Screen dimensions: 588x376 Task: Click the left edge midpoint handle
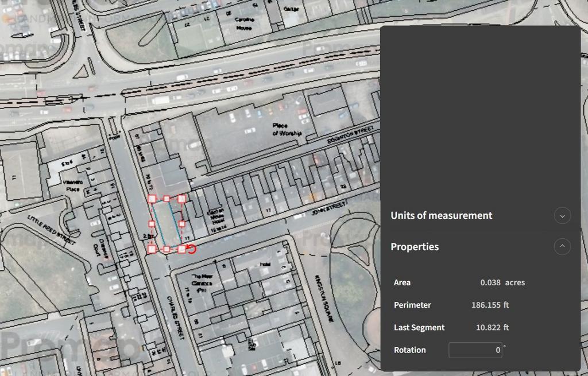coord(152,224)
